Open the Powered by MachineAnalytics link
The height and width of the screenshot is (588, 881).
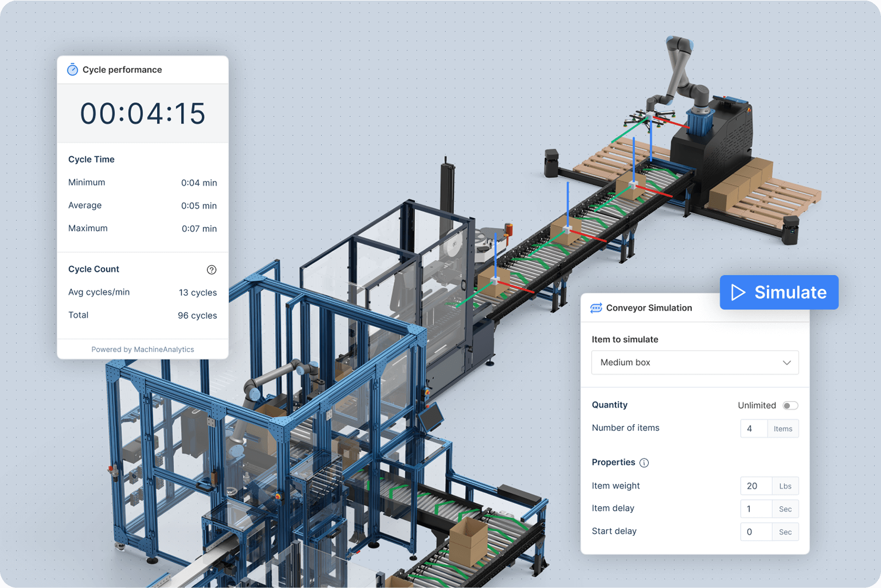pyautogui.click(x=142, y=349)
